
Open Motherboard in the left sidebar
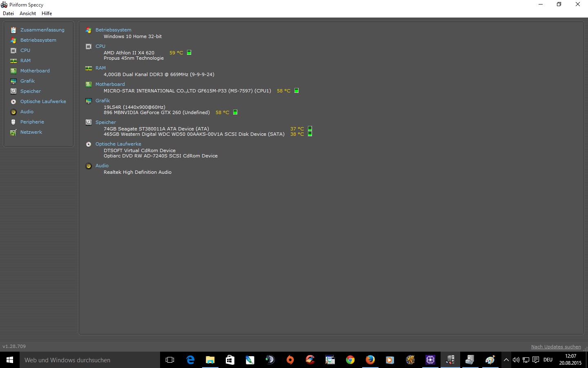[35, 71]
